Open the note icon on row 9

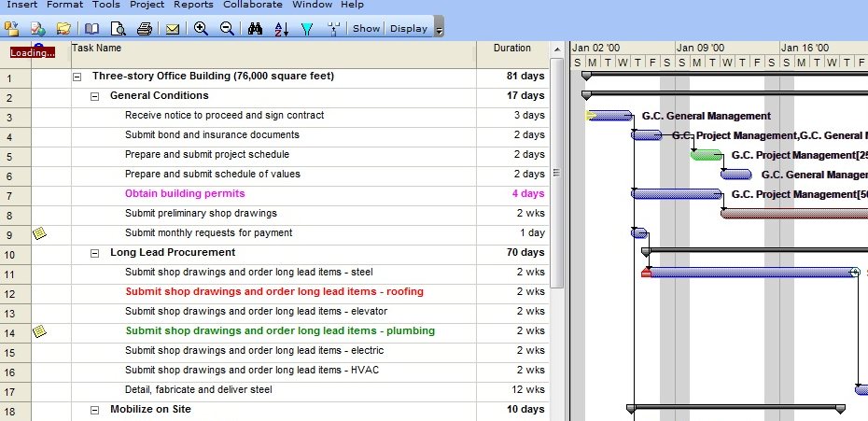(x=39, y=233)
